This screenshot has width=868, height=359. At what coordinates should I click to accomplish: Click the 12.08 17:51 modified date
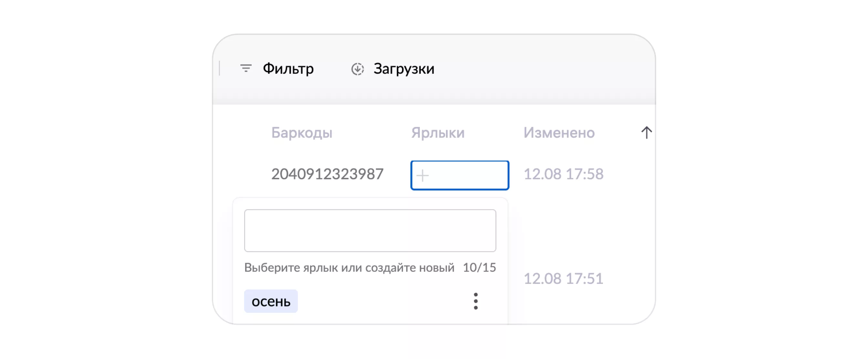pyautogui.click(x=563, y=279)
